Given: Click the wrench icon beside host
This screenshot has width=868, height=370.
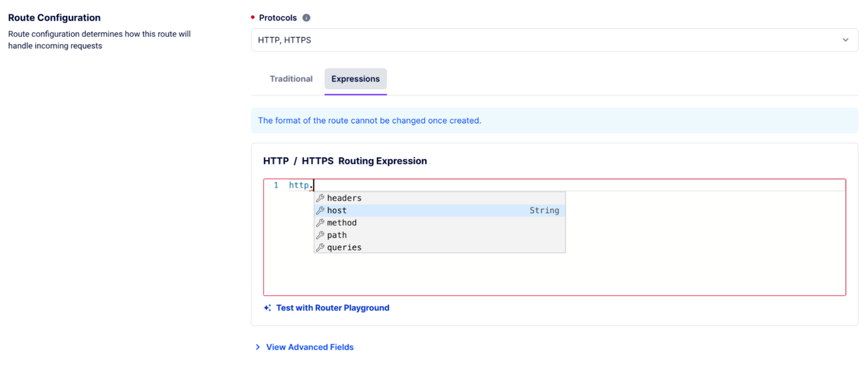Looking at the screenshot, I should click(x=320, y=210).
